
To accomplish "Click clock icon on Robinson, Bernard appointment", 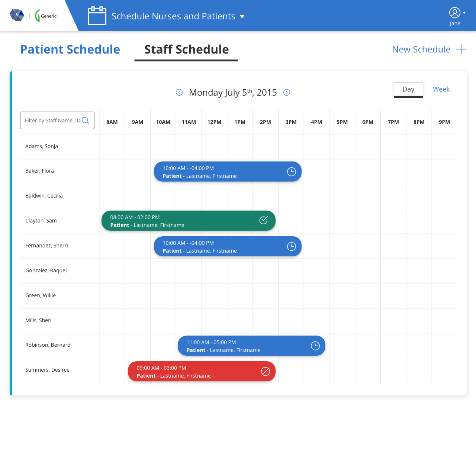I will click(315, 346).
